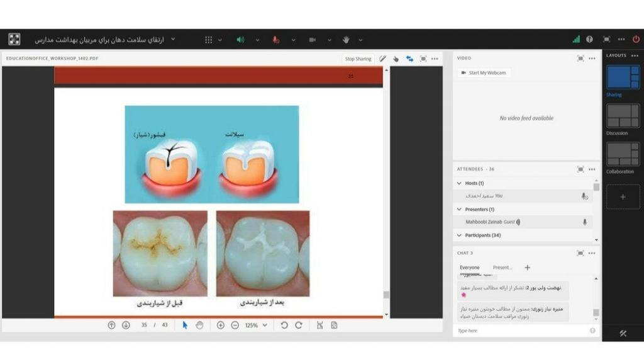Screen dimensions: 644x362
Task: Click the Stop Sharing button
Action: 358,59
